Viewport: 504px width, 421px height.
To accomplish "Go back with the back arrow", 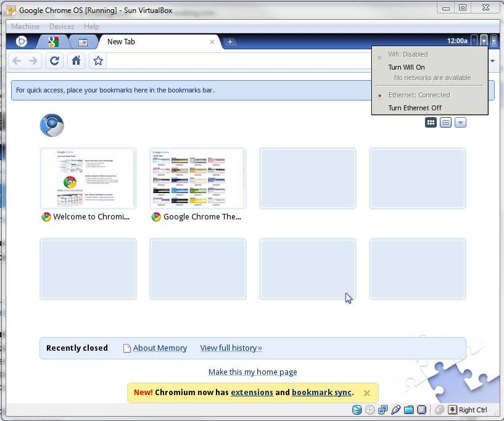I will click(x=17, y=60).
